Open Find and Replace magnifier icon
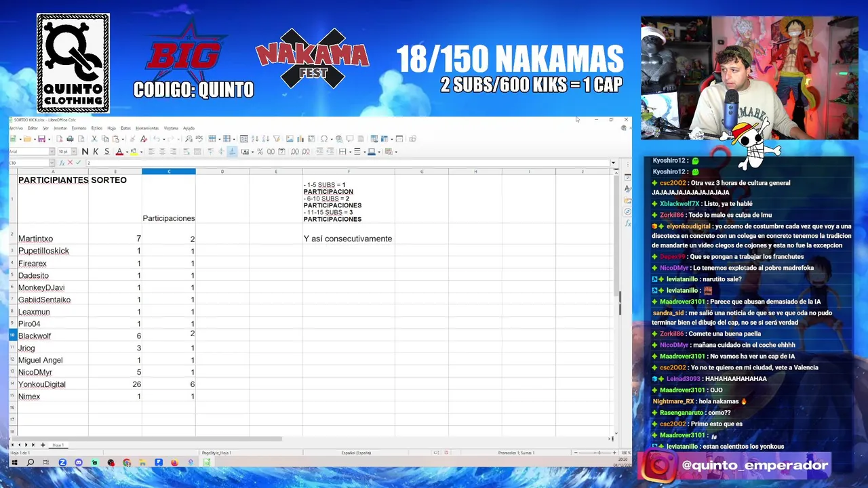Image resolution: width=868 pixels, height=488 pixels. coord(189,139)
